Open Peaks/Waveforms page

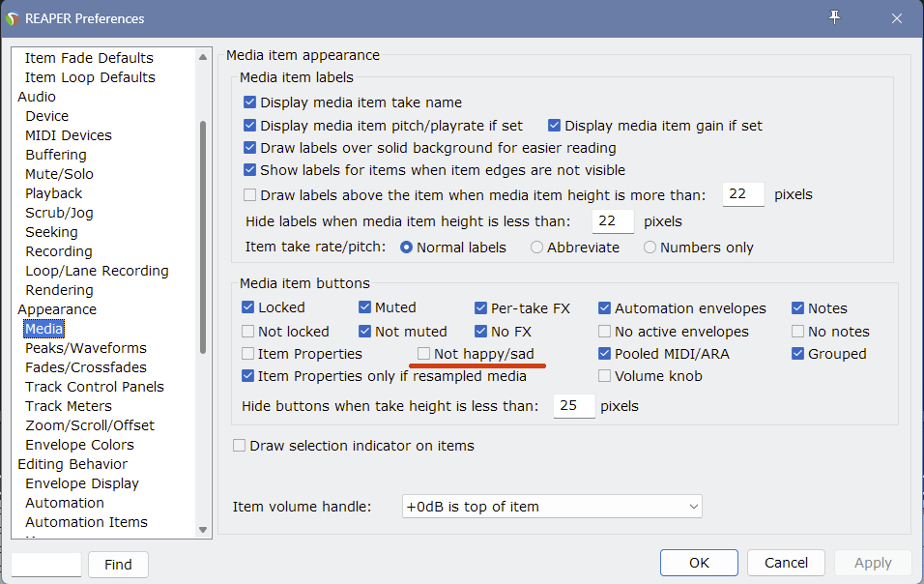click(86, 348)
